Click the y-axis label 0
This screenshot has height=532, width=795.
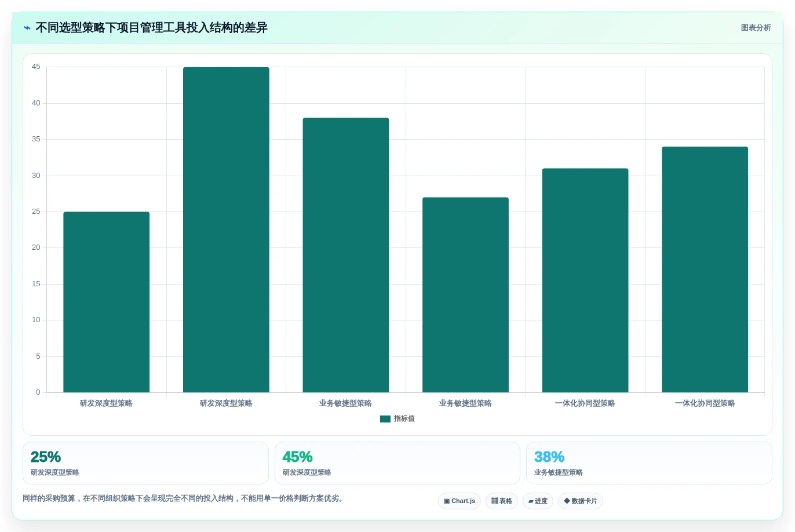point(38,392)
